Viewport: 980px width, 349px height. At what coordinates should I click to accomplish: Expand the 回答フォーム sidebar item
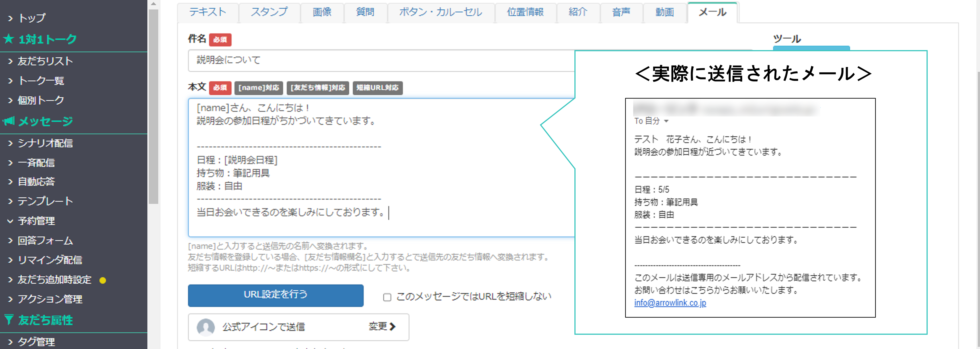[45, 241]
